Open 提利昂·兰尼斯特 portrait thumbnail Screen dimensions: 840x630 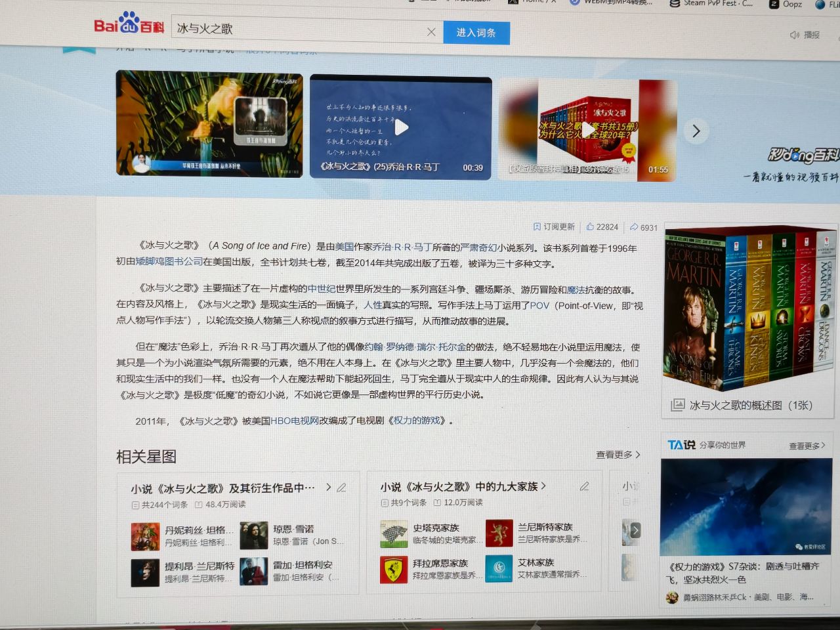(145, 572)
